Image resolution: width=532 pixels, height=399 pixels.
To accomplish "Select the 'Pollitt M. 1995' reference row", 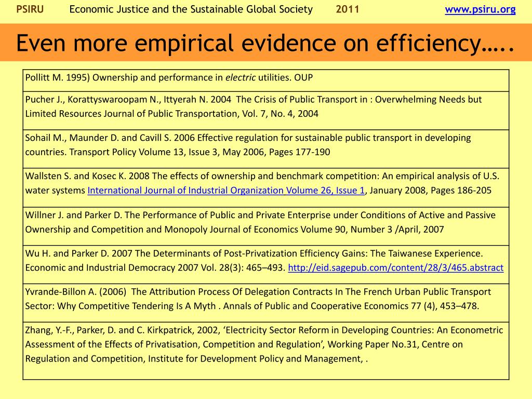I will (266, 81).
